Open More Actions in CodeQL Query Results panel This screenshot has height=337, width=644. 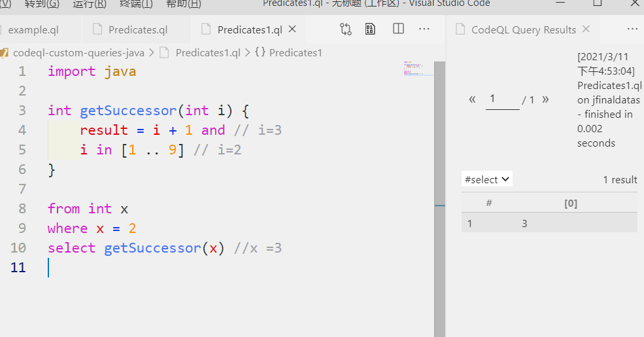pos(632,29)
